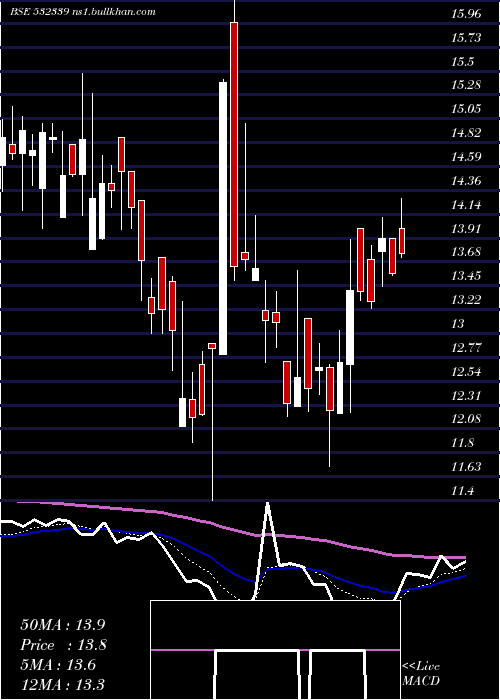Click the 12.77 price axis label
The image size is (500, 700).
click(466, 348)
